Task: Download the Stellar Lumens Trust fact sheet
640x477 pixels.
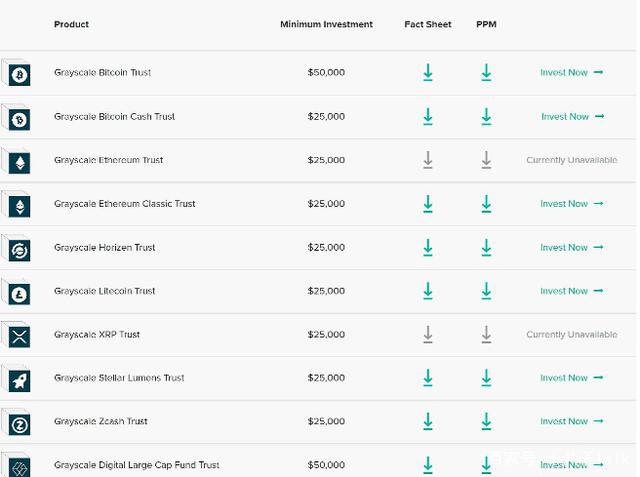Action: (428, 378)
